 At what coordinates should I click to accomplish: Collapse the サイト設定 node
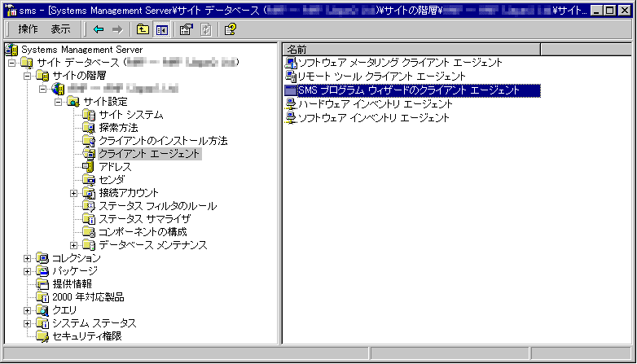[x=58, y=102]
